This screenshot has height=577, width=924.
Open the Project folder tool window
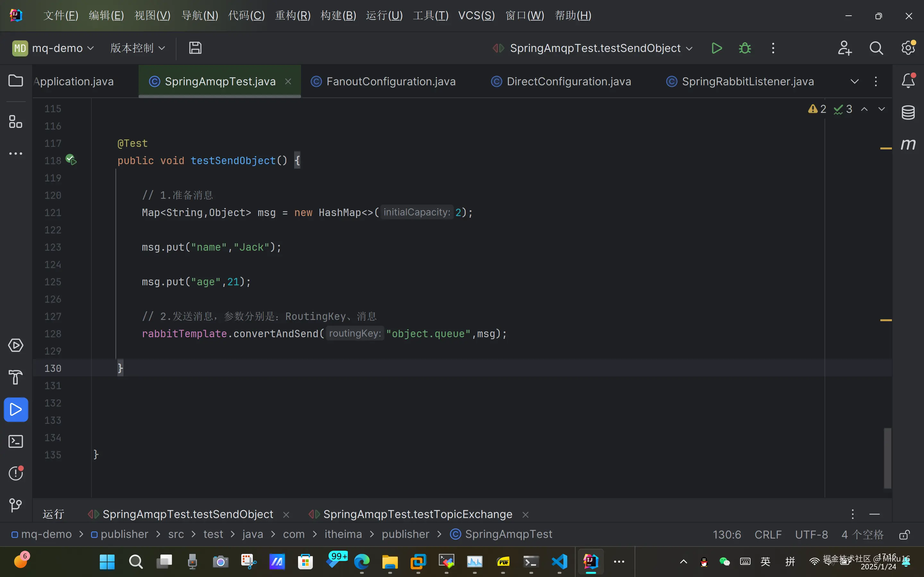(16, 80)
